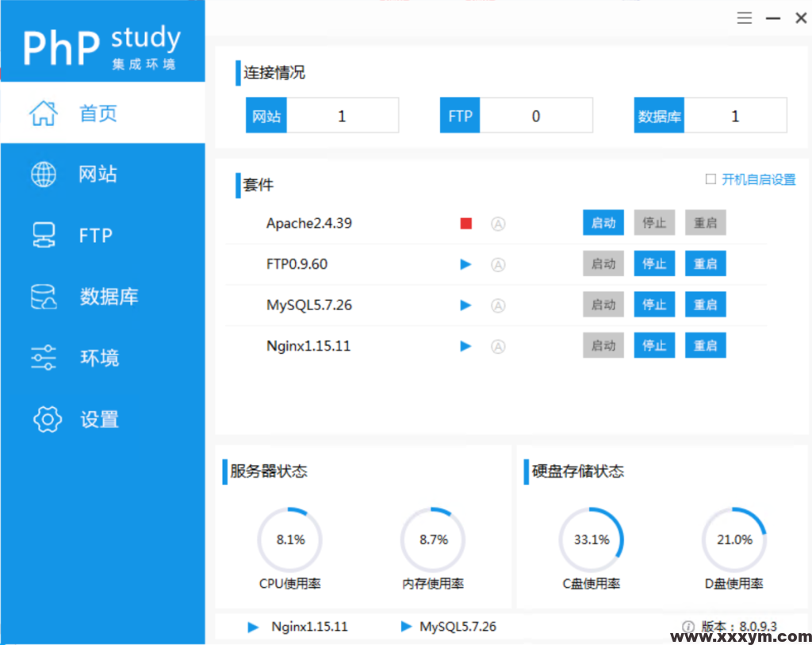Click the blue play status icon for FTP0.9.60
This screenshot has height=645, width=812.
pyautogui.click(x=465, y=264)
